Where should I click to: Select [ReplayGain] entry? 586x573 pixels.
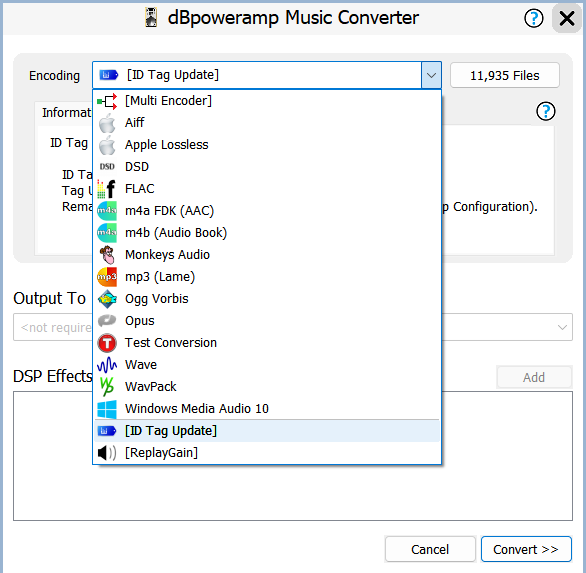tap(267, 453)
